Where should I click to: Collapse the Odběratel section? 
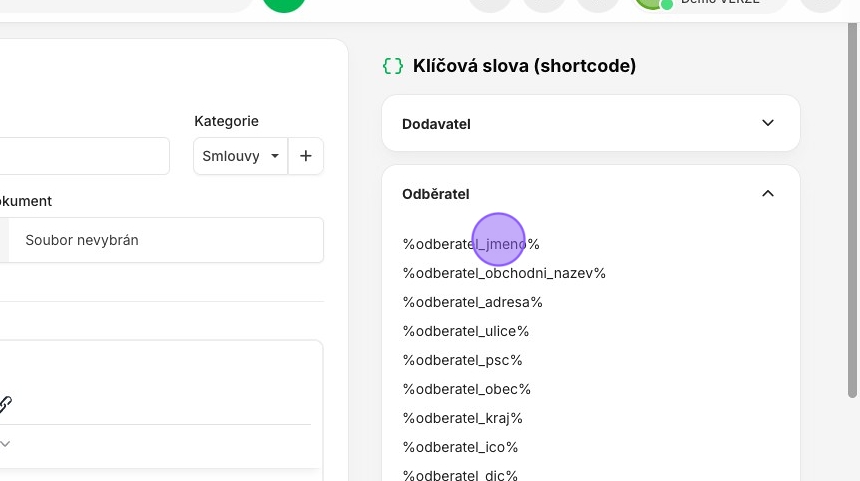(767, 193)
